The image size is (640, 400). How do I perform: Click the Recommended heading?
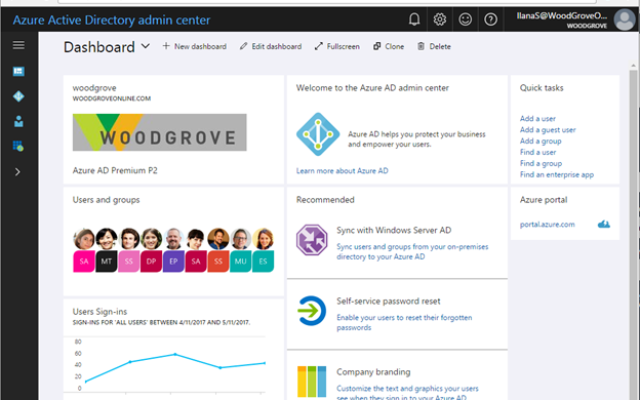coord(325,200)
